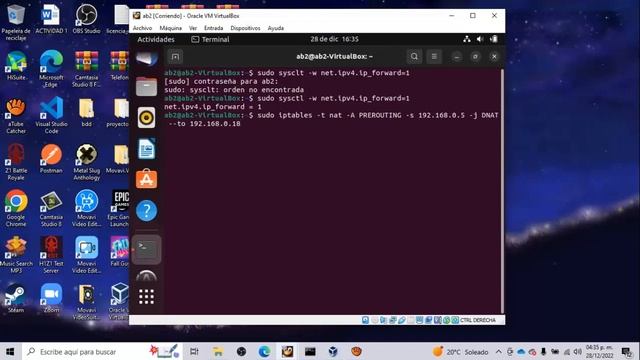Screen dimensions: 640x360
Task: Launch Steam from the desktop
Action: pos(16,298)
